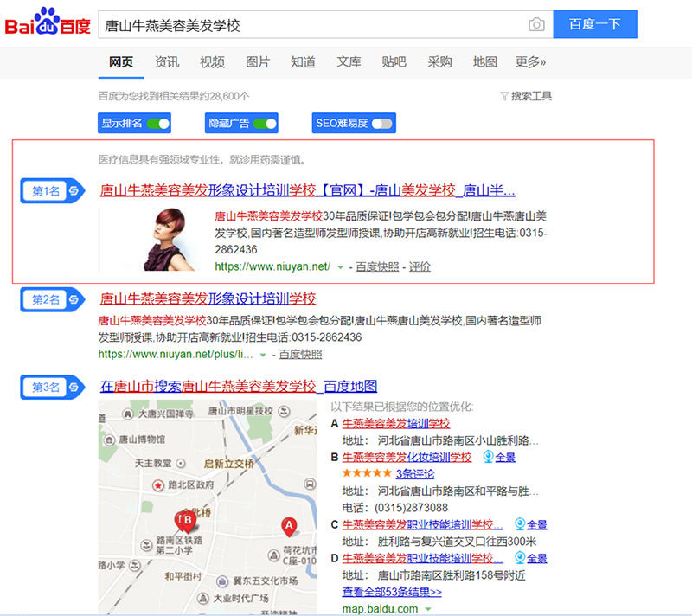Image resolution: width=692 pixels, height=616 pixels.
Task: Open the https://www.niuyan.net/ URL link
Action: 272,267
